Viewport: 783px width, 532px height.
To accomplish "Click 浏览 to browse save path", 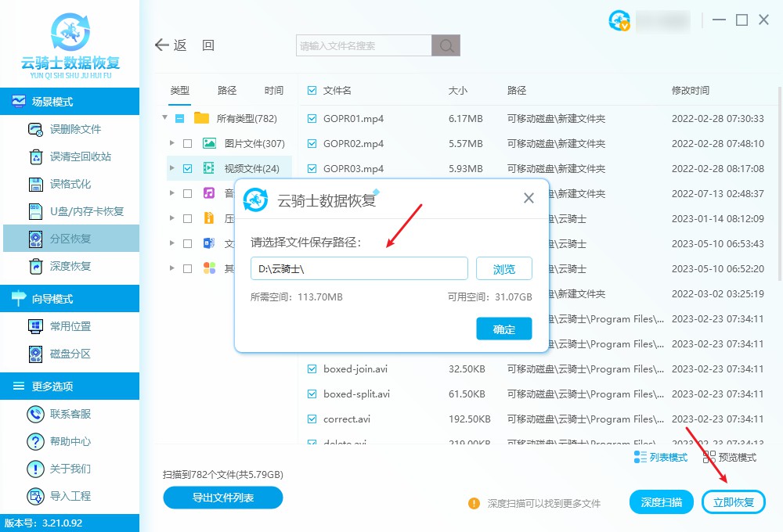I will (x=503, y=268).
